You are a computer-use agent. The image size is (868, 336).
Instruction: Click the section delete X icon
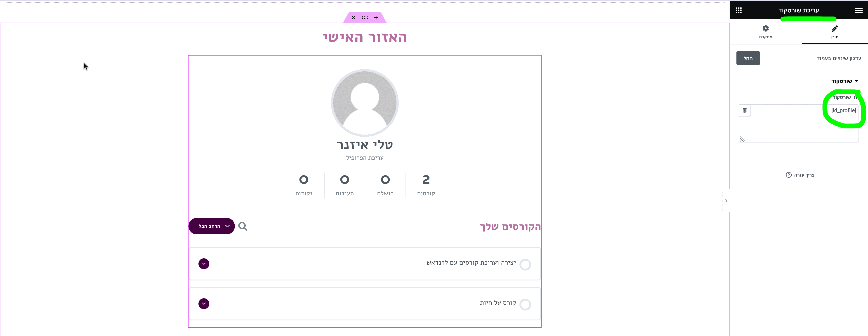pos(354,18)
